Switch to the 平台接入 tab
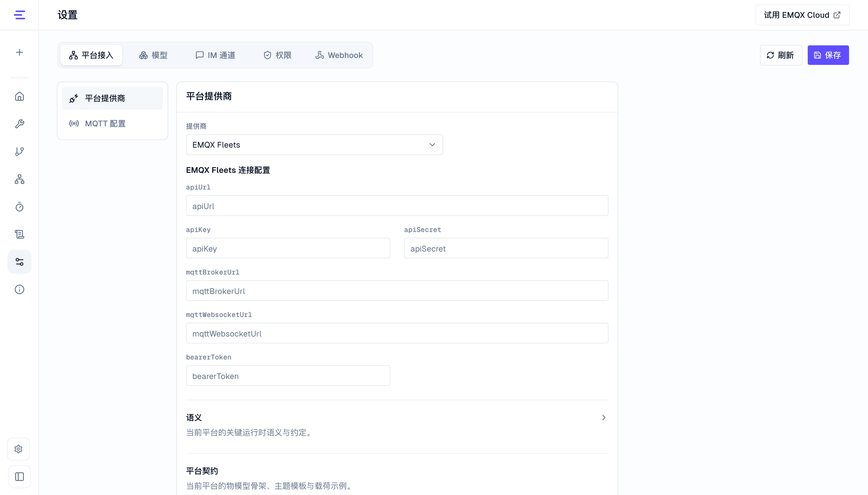The image size is (868, 495). pyautogui.click(x=91, y=55)
